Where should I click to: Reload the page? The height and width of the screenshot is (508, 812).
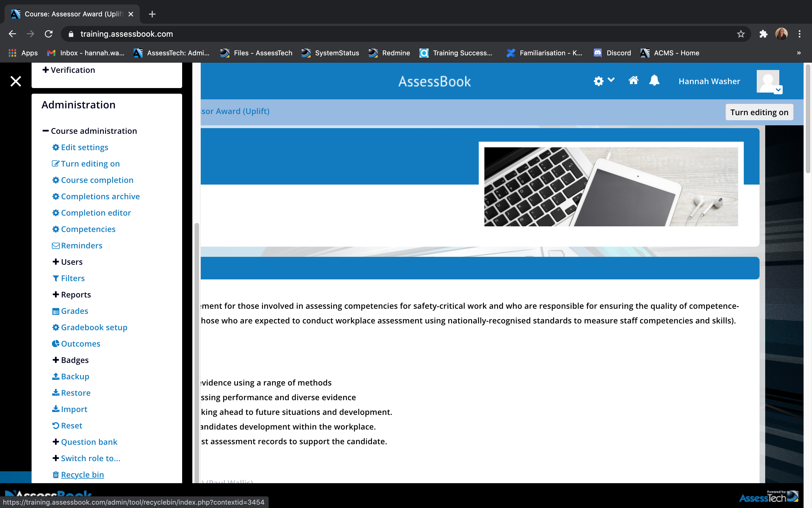pos(49,34)
